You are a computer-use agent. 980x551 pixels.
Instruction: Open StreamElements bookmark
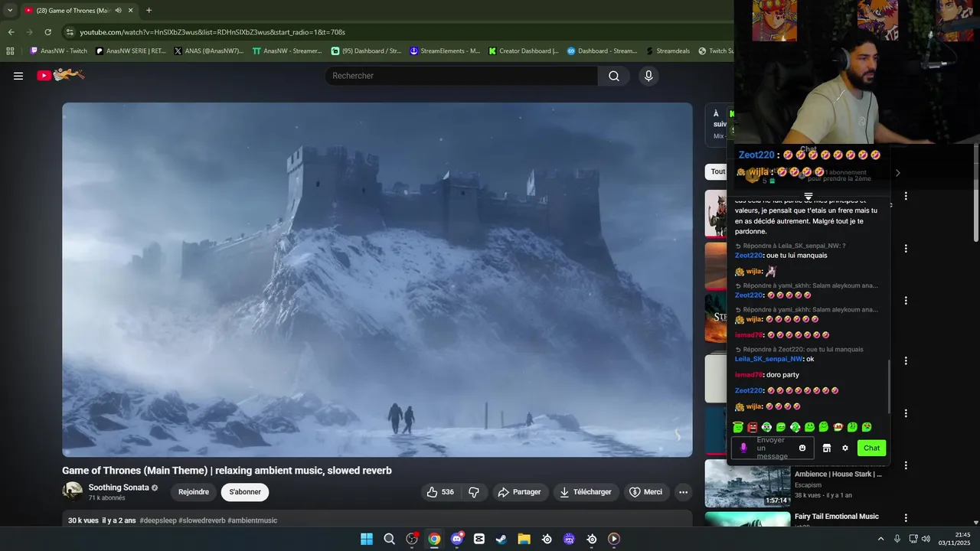(445, 51)
